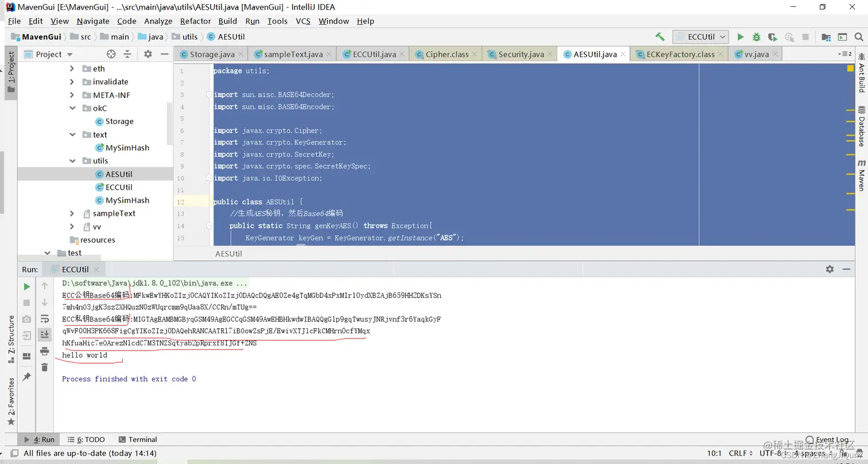Viewport: 868px width, 464px height.
Task: Run ECCUtil with green play button
Action: point(741,37)
